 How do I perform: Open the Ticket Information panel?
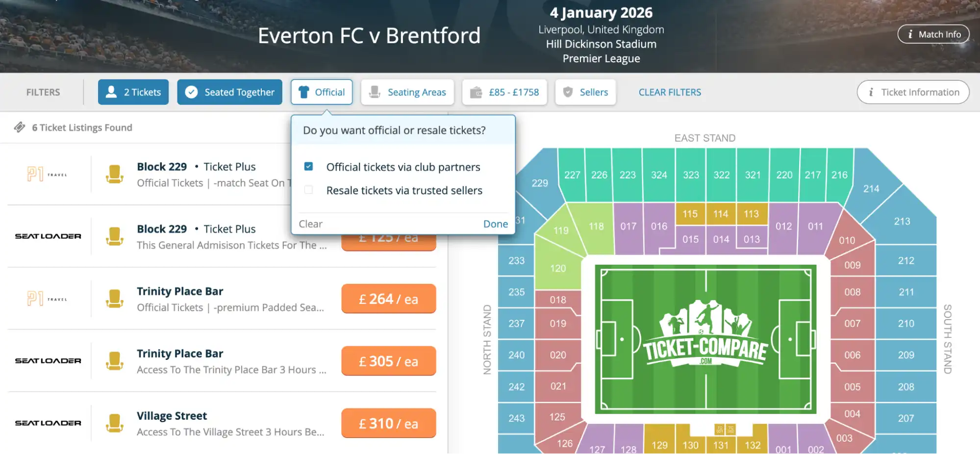913,92
